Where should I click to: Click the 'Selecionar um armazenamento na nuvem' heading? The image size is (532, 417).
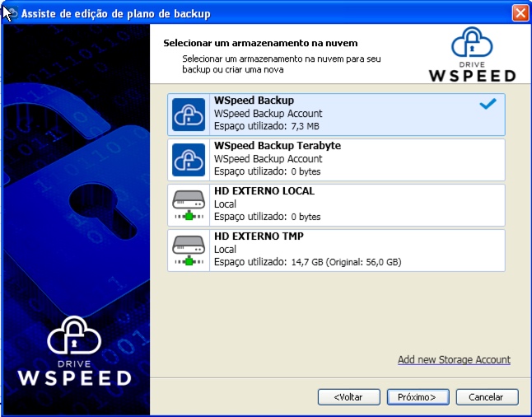(x=260, y=43)
